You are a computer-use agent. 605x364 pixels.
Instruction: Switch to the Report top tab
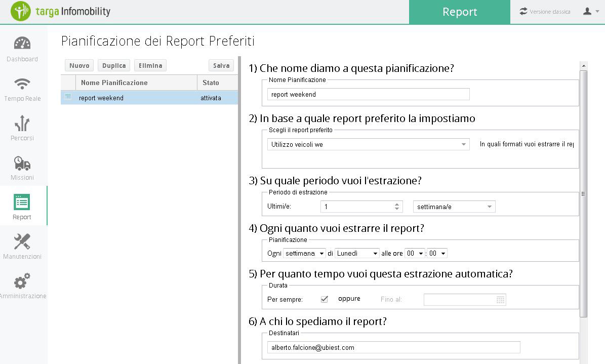pos(460,12)
